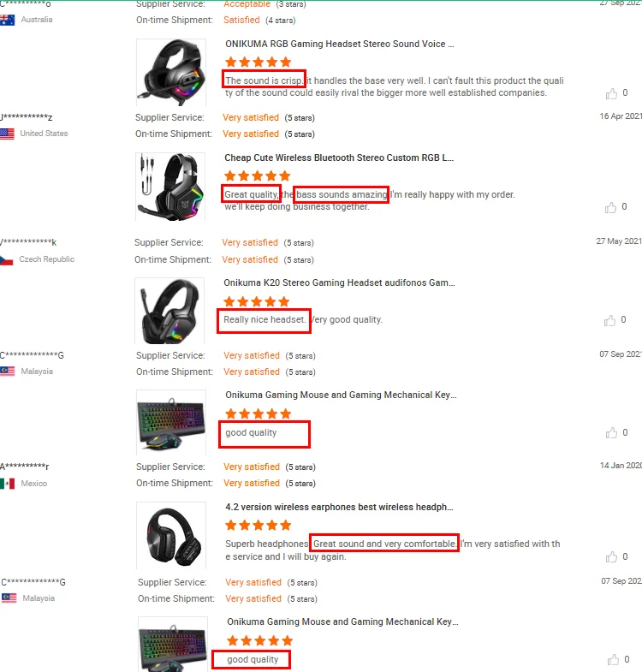Click the black wireless earphones thumbnail
This screenshot has height=672, width=642.
pos(171,535)
